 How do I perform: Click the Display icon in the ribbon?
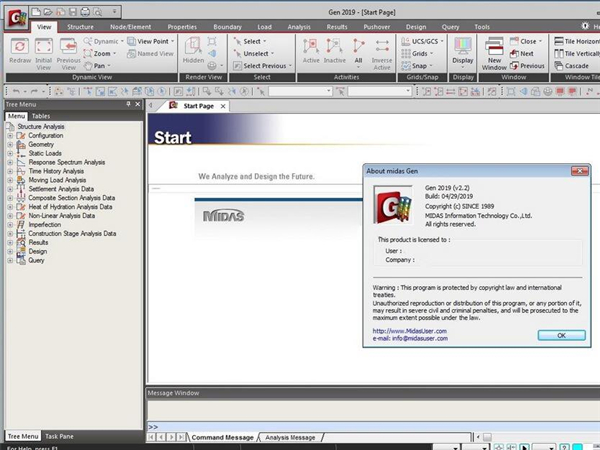point(462,48)
